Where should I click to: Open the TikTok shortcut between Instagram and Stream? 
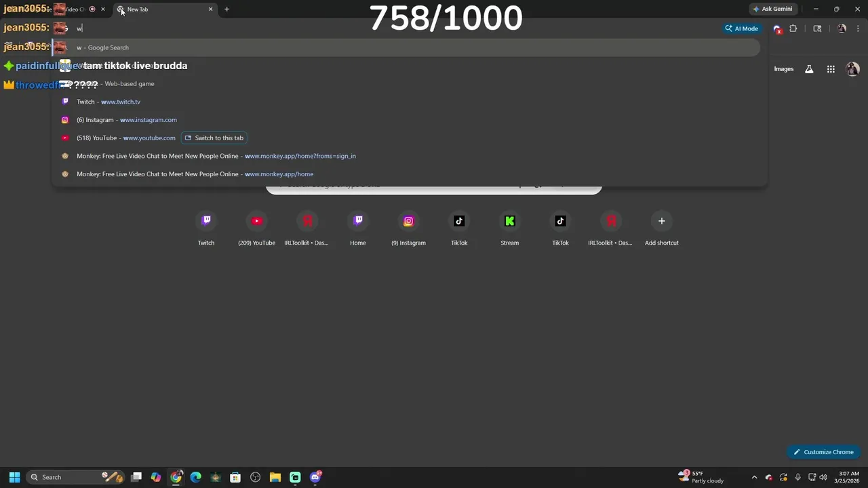[459, 229]
